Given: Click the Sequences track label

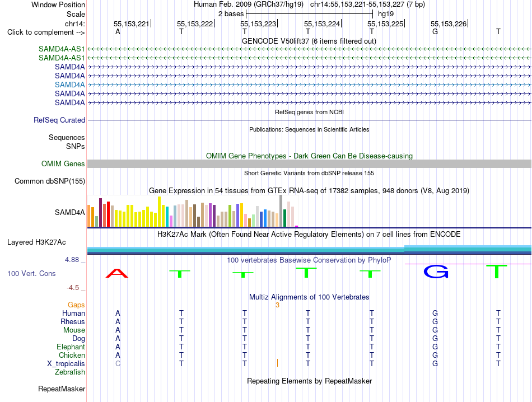Looking at the screenshot, I should tap(67, 137).
